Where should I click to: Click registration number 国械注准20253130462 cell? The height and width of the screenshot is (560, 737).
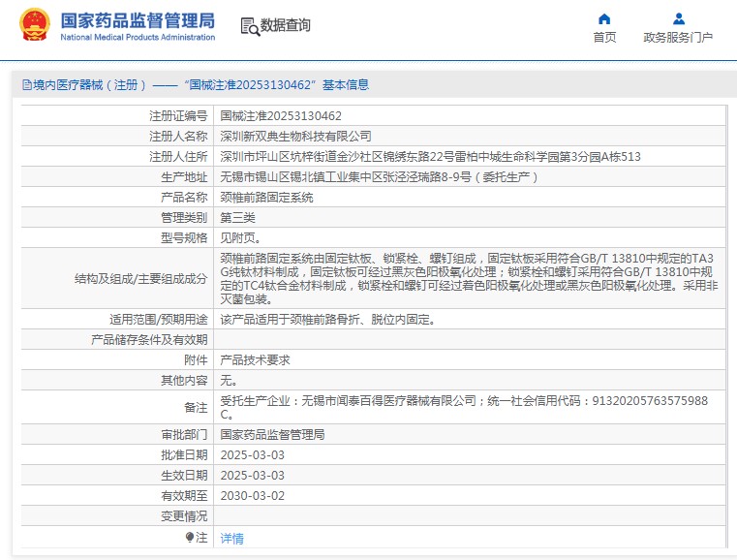pos(281,115)
